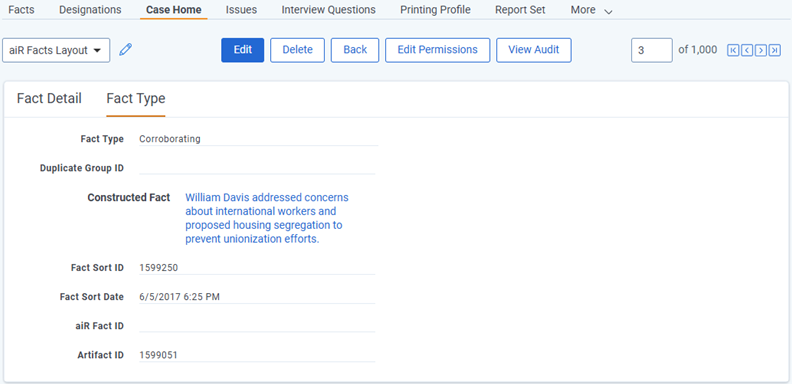Click the View Audit button
Viewport: 792px width, 384px height.
coord(534,50)
